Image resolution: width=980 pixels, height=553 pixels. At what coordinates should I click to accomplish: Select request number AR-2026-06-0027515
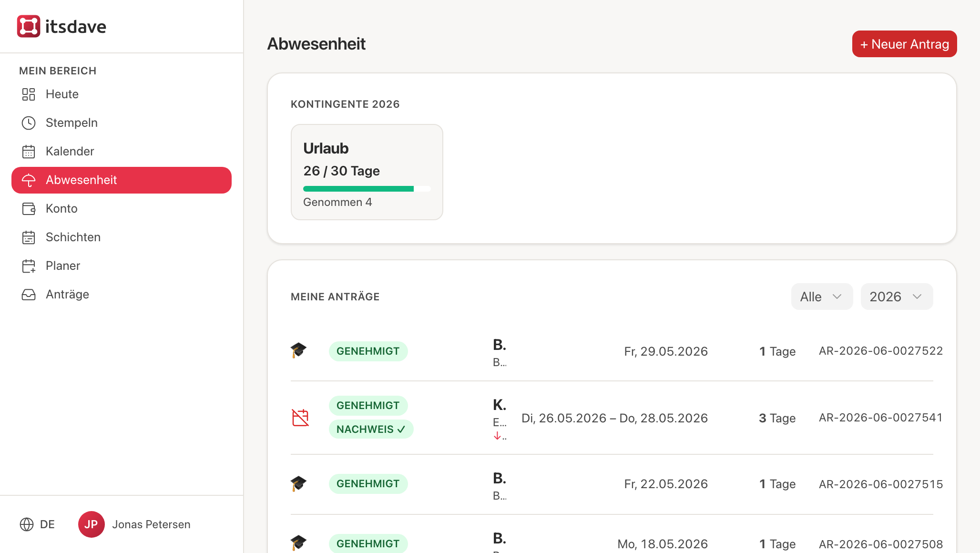881,484
